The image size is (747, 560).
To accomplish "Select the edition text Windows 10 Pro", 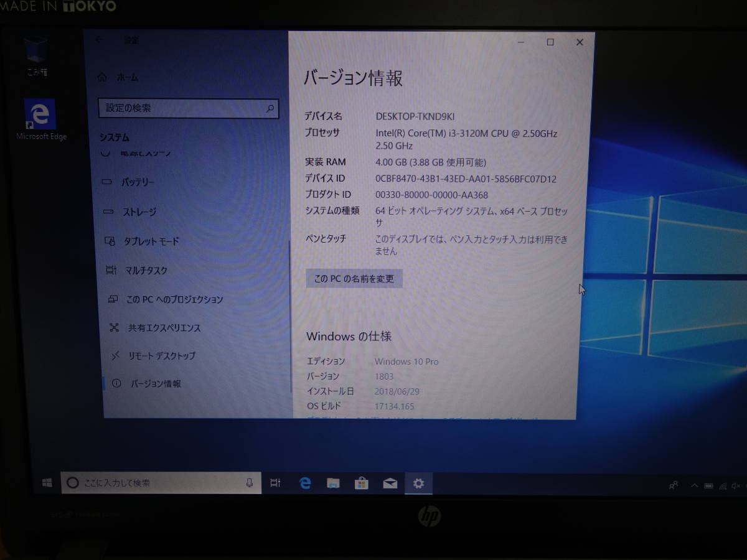I will click(406, 362).
